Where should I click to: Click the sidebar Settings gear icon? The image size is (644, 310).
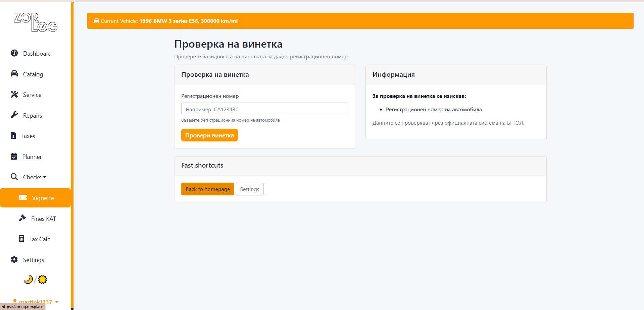(x=14, y=260)
